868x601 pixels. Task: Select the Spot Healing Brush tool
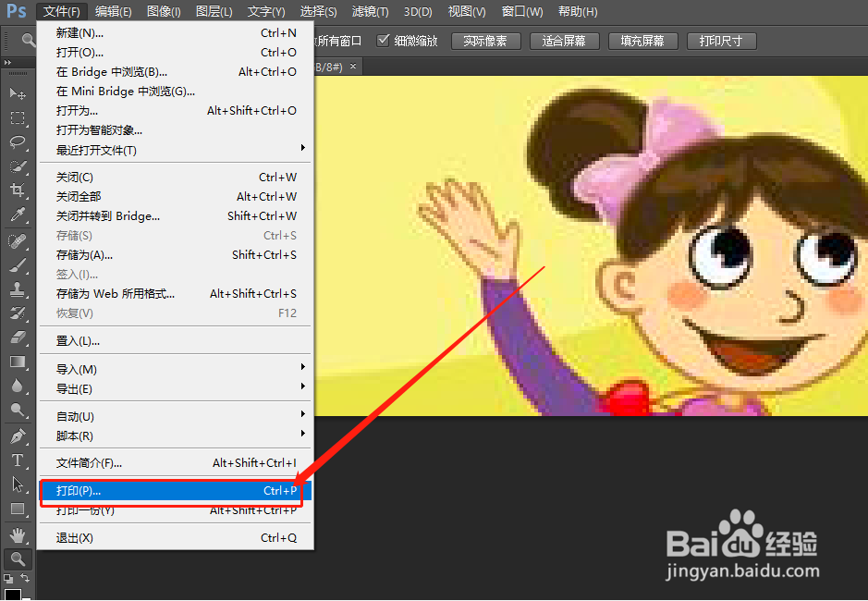18,241
